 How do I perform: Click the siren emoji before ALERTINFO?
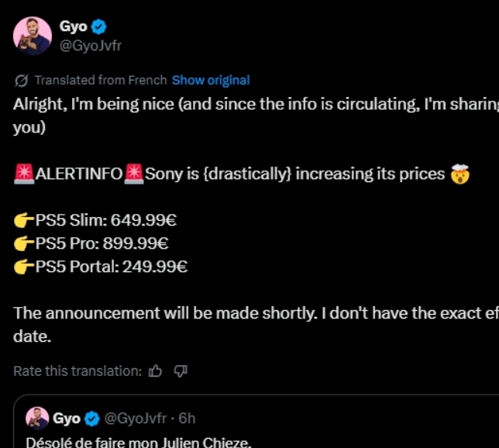tap(24, 174)
